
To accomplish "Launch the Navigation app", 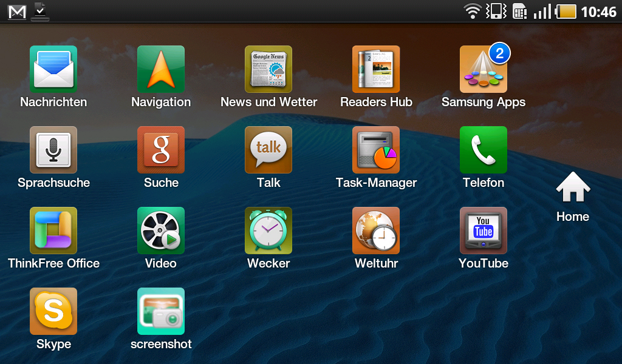I will pyautogui.click(x=161, y=69).
